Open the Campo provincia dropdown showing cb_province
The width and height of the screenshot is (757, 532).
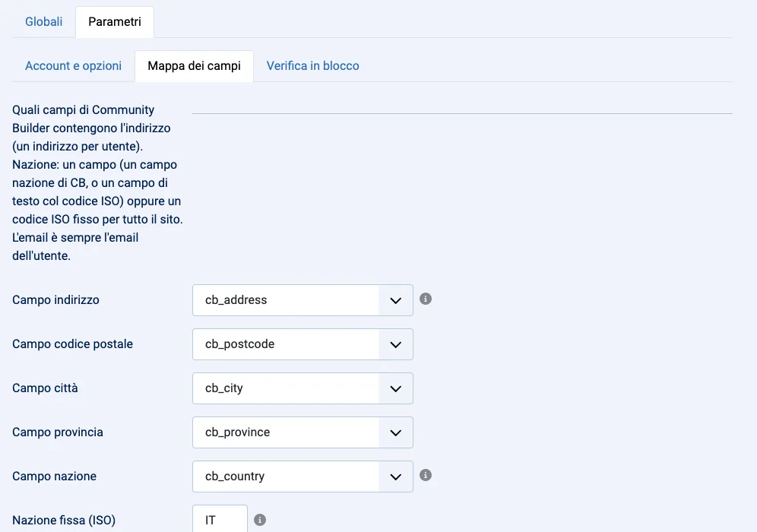pos(302,432)
